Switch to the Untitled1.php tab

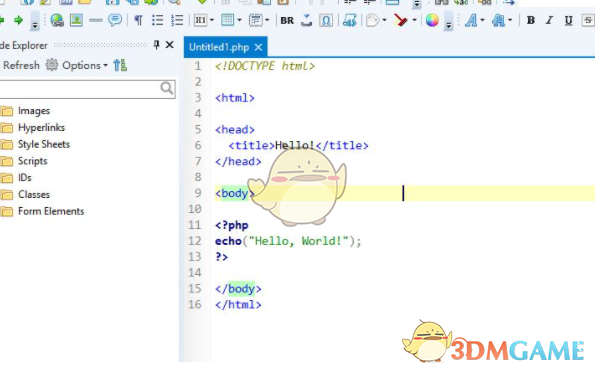219,47
